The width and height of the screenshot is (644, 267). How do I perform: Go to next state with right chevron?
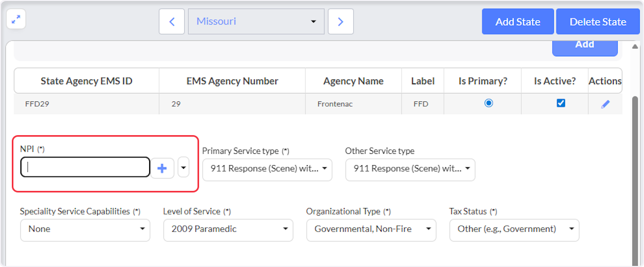click(x=341, y=21)
